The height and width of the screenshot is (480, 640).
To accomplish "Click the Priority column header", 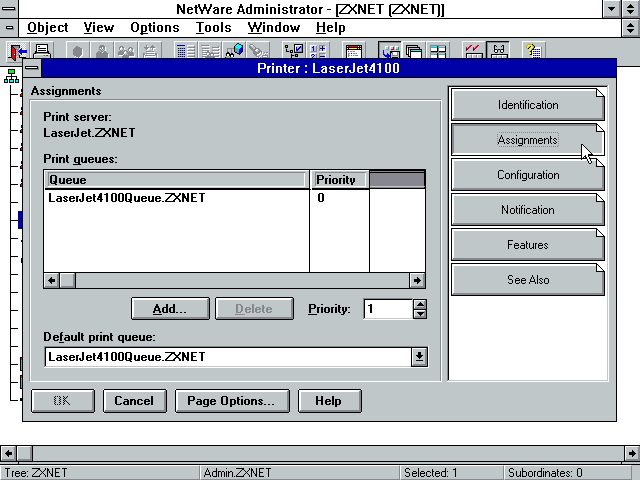I will click(x=340, y=180).
